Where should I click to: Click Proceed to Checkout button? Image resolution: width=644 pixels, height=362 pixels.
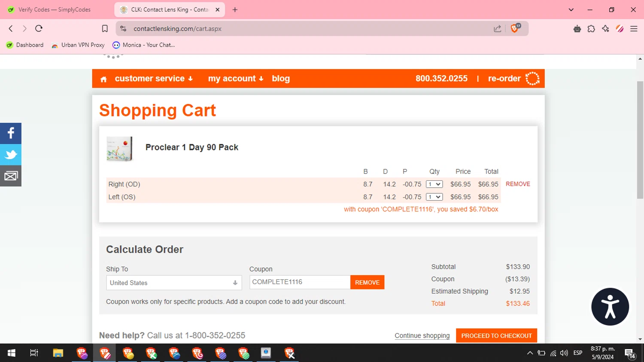coord(496,335)
